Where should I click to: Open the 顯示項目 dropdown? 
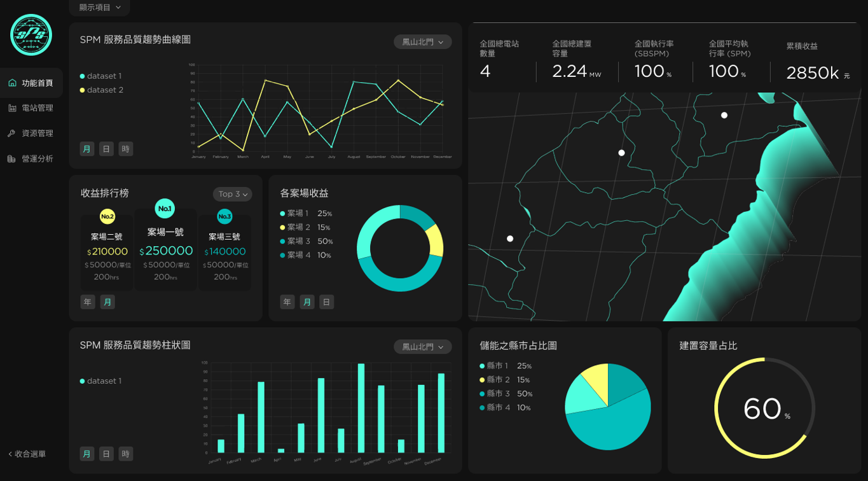(x=100, y=8)
